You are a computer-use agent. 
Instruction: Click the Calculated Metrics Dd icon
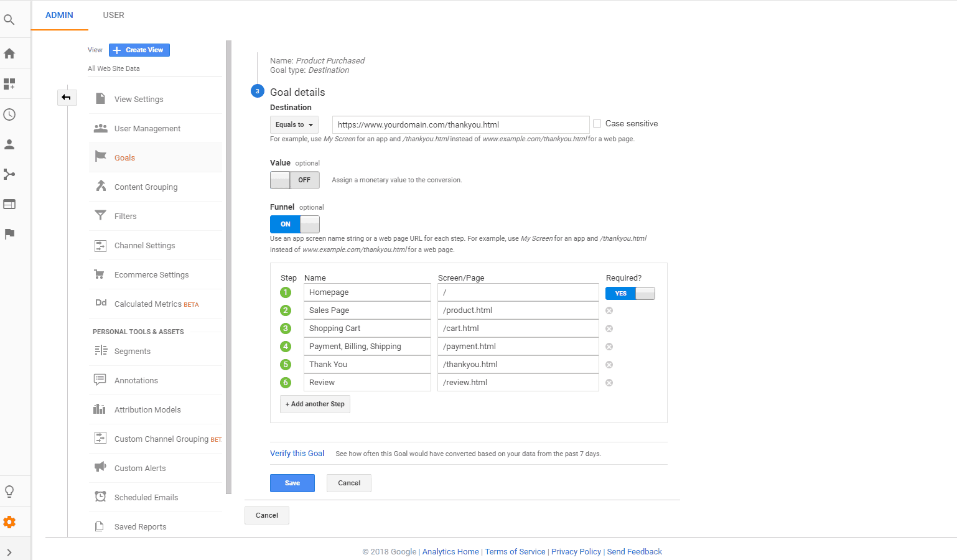coord(101,303)
